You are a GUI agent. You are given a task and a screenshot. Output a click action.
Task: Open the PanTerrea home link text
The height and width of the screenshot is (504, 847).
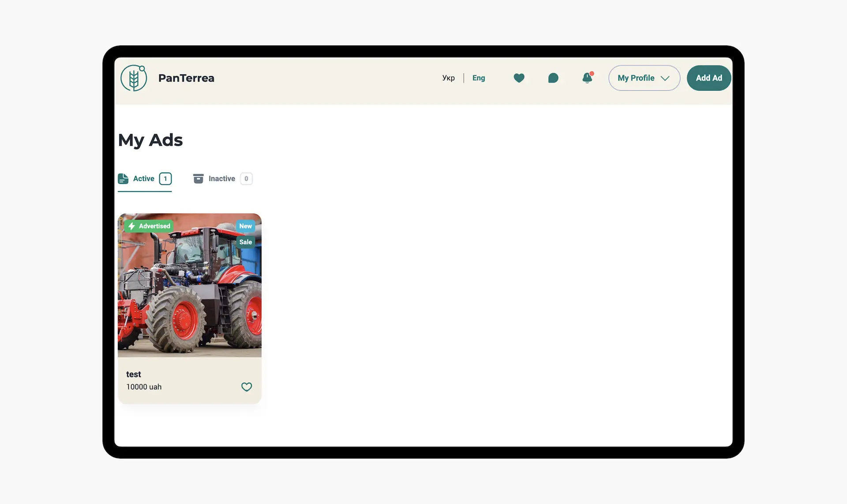[x=186, y=78]
